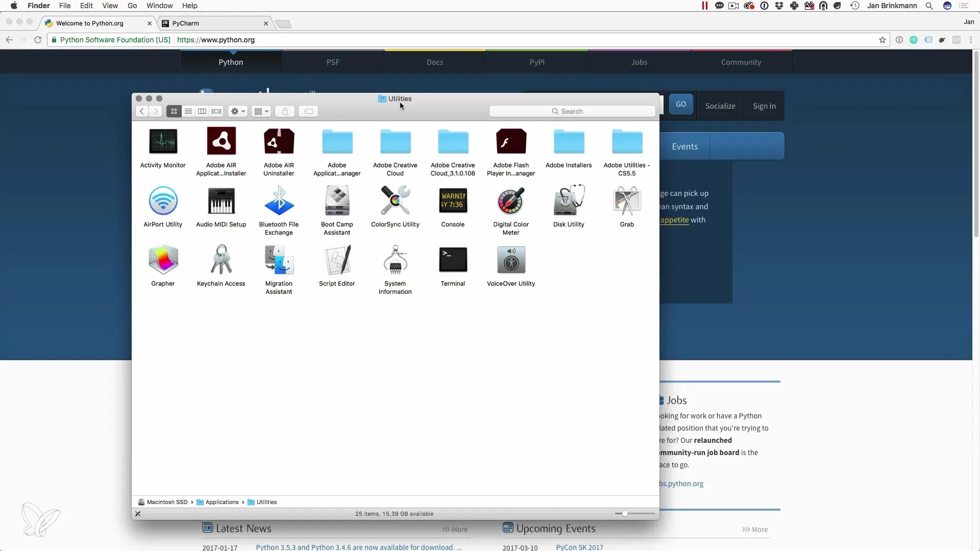Open Adobe AIR Application Installer icon
980x551 pixels.
(221, 141)
